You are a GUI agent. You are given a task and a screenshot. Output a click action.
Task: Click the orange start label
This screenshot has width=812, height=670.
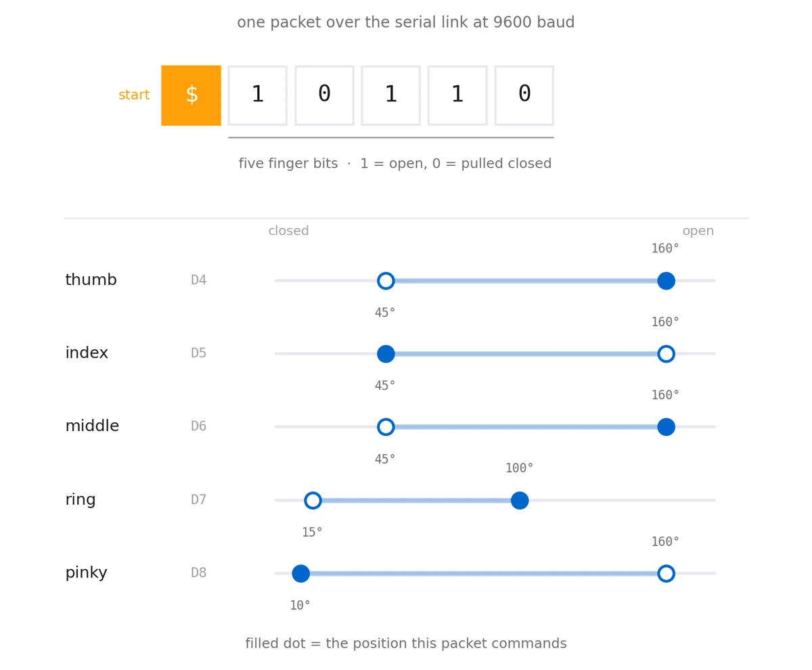click(x=134, y=95)
